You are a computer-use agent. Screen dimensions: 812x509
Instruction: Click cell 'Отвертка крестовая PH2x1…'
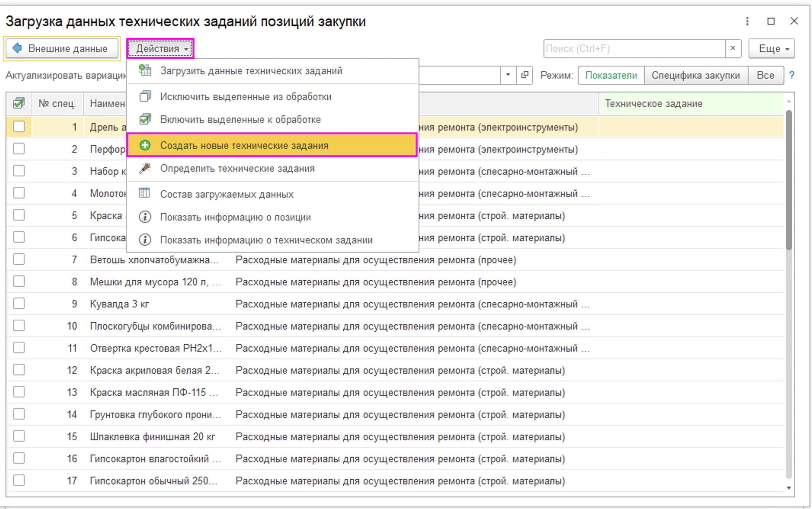[x=156, y=348]
